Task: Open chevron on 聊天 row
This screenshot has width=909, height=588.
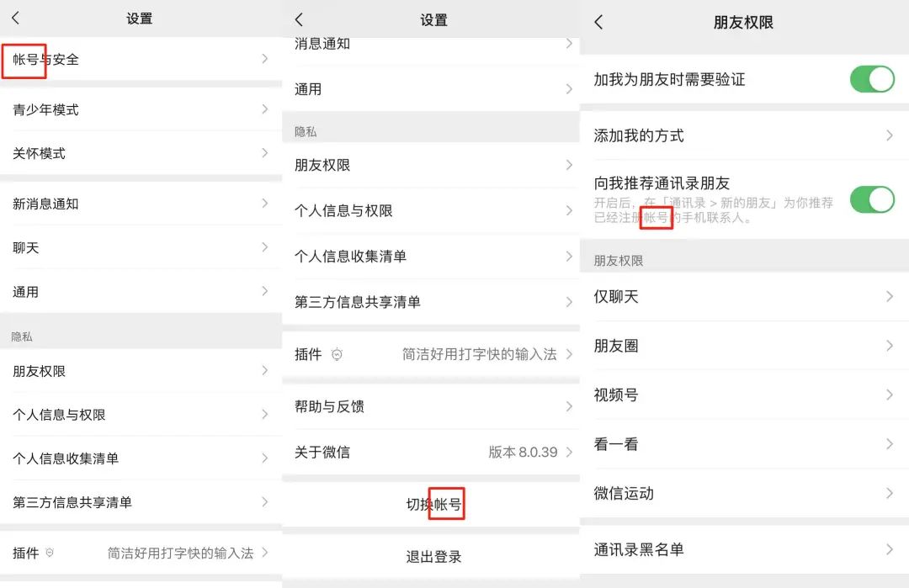Action: (x=265, y=247)
